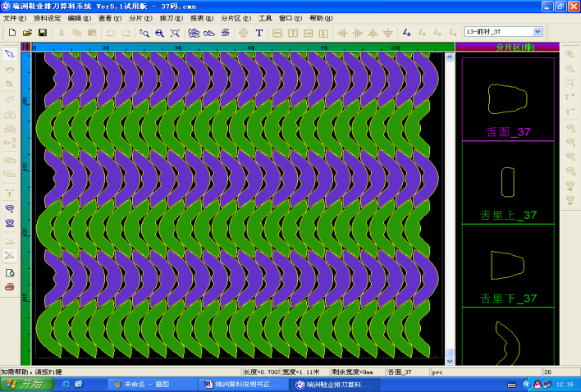
Task: Toggle the eye-A visibility icon in right sidebar
Action: [570, 129]
